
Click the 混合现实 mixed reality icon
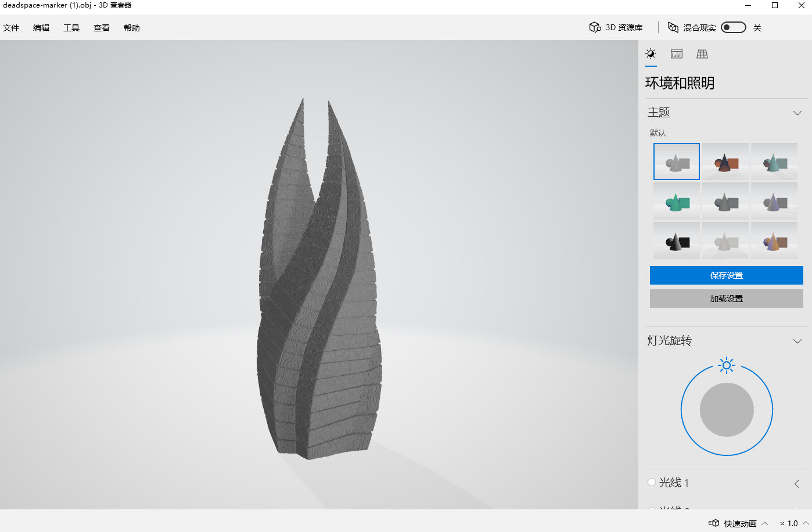(x=673, y=27)
